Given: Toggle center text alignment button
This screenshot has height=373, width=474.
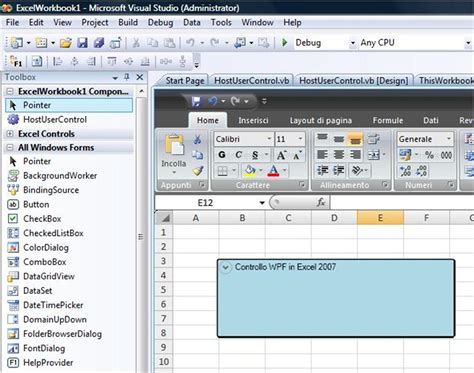Looking at the screenshot, I should click(339, 155).
